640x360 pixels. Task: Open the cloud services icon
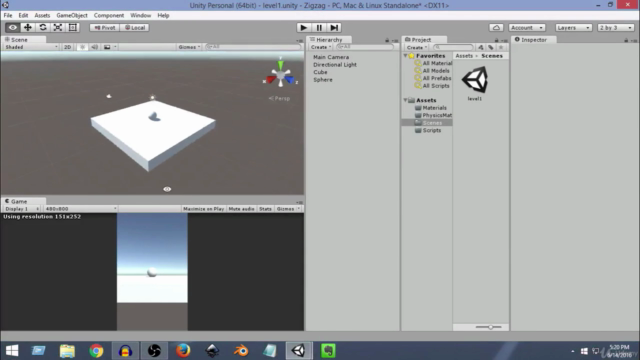(x=496, y=27)
